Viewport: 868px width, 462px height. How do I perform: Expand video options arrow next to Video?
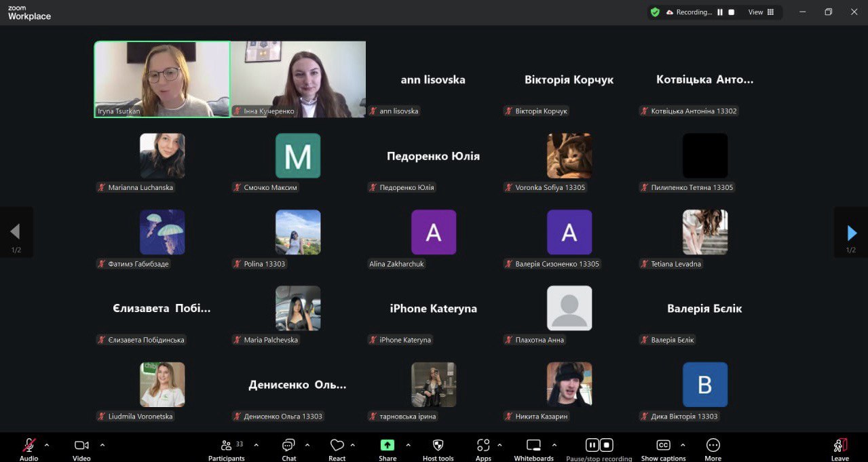coord(102,445)
